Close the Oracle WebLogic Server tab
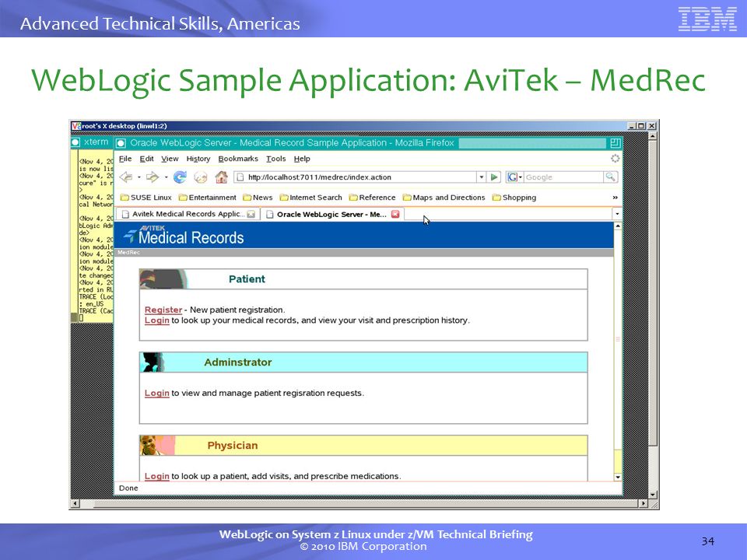This screenshot has height=560, width=747. (395, 214)
